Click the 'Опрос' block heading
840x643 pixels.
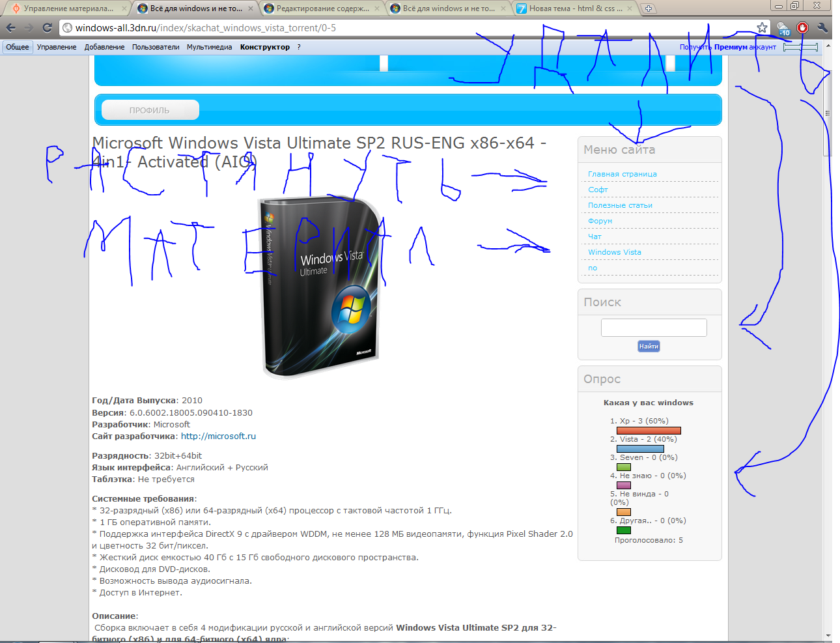602,379
